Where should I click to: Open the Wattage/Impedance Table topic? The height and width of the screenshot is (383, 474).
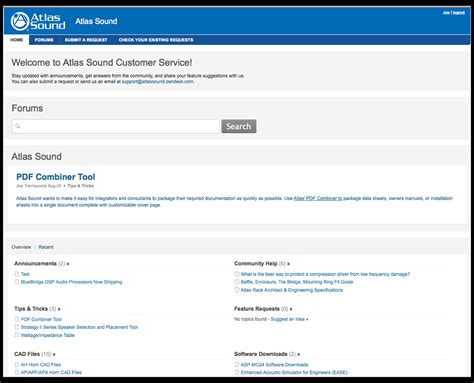pos(48,335)
